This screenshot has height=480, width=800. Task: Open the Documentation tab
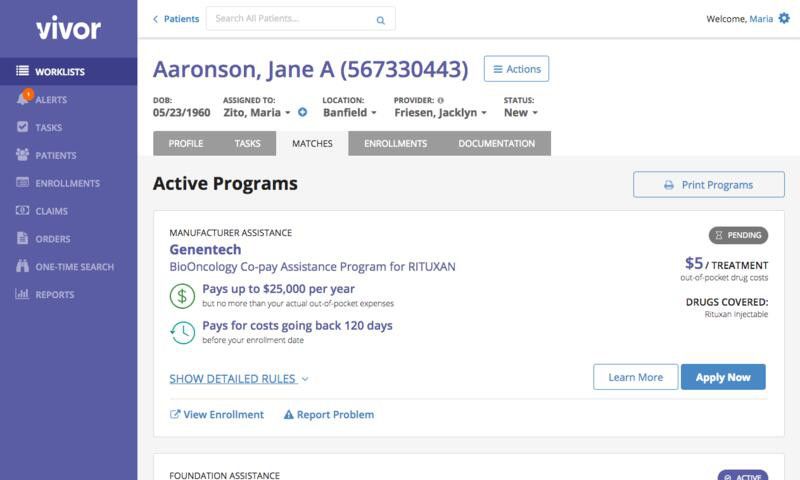click(496, 143)
